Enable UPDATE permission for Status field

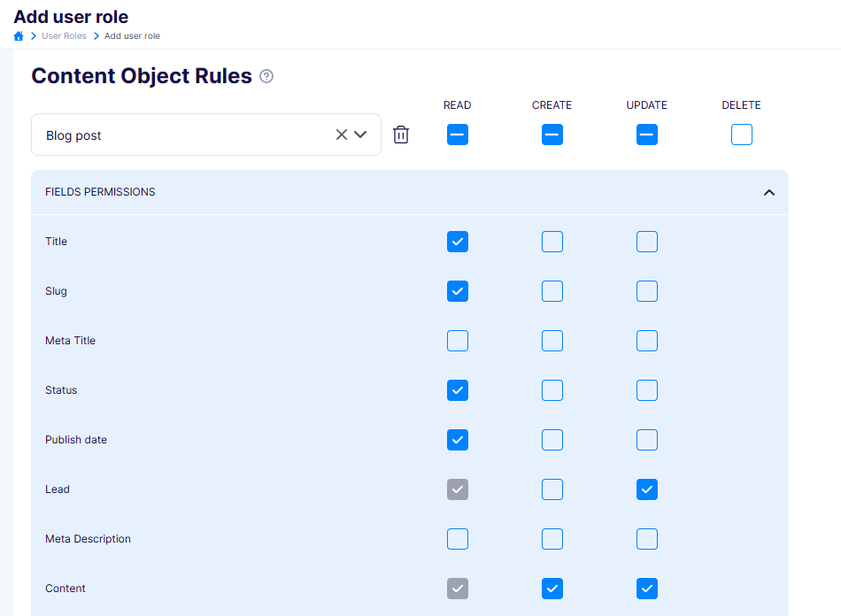[x=647, y=390]
